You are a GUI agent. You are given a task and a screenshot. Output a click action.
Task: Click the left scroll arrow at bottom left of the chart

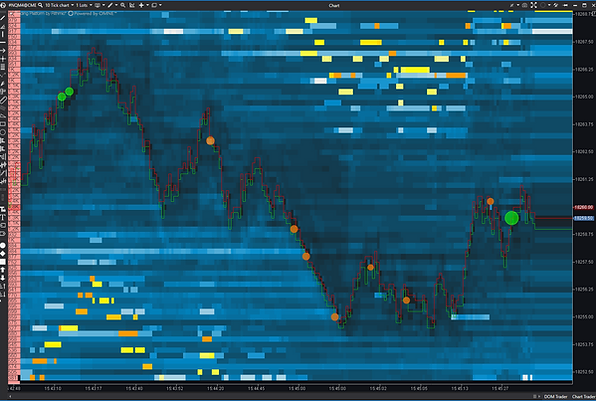tap(10, 396)
